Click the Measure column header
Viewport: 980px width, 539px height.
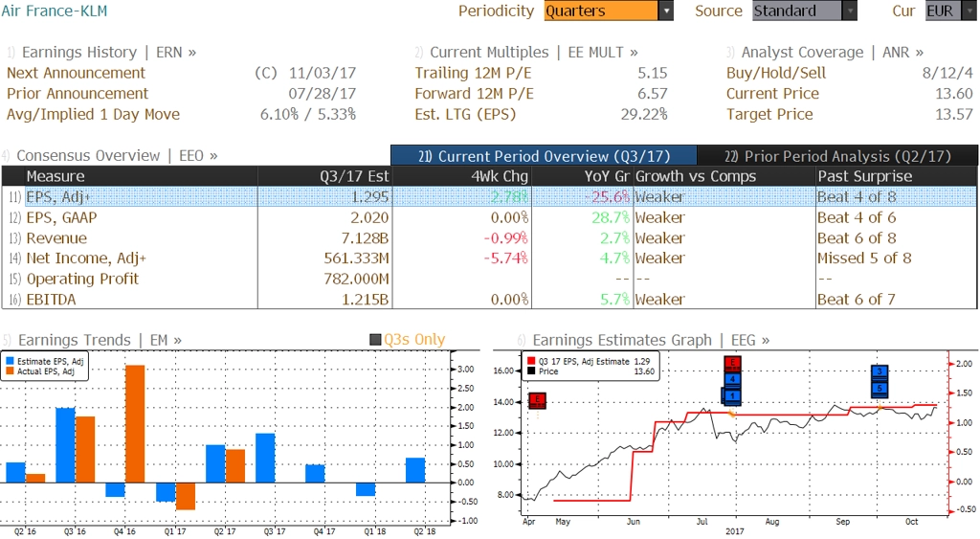[x=141, y=176]
